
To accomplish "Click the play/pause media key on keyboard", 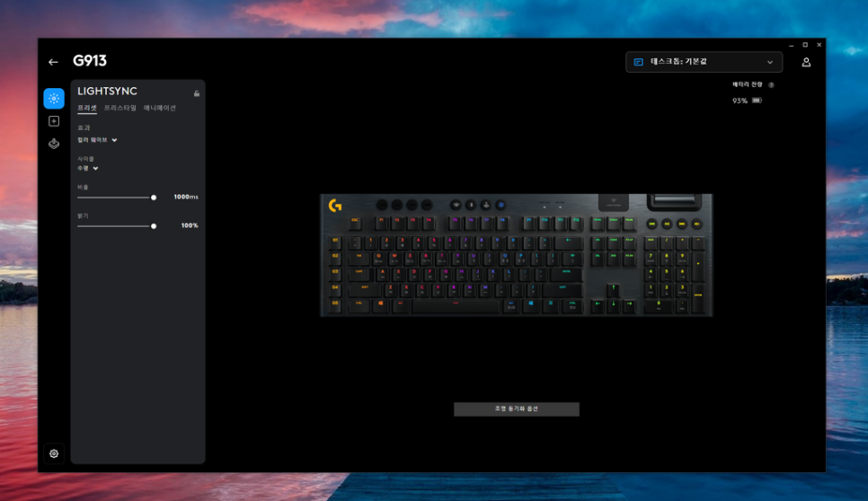I will click(x=667, y=224).
